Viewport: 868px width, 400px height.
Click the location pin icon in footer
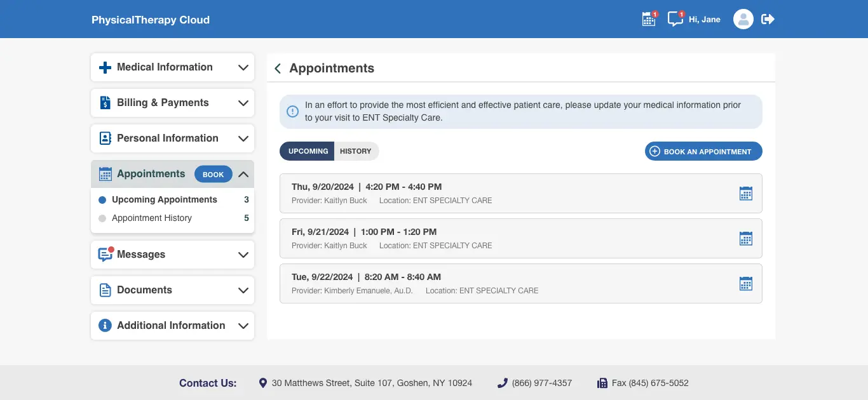click(x=262, y=382)
